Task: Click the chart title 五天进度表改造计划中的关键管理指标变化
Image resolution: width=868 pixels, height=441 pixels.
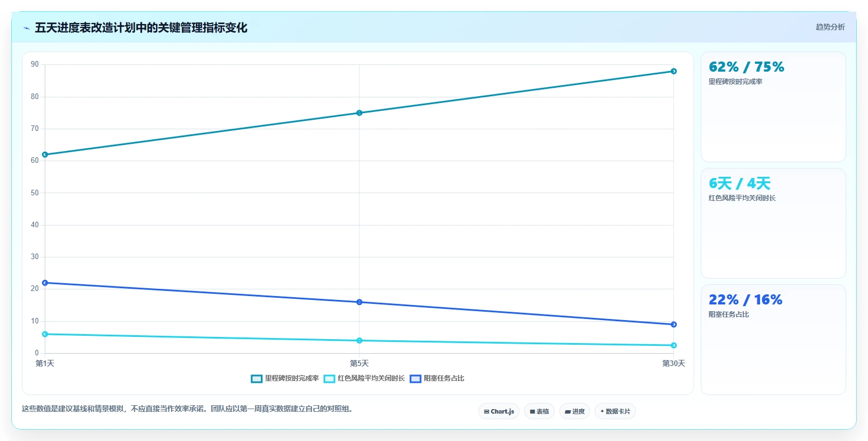Action: coord(141,28)
